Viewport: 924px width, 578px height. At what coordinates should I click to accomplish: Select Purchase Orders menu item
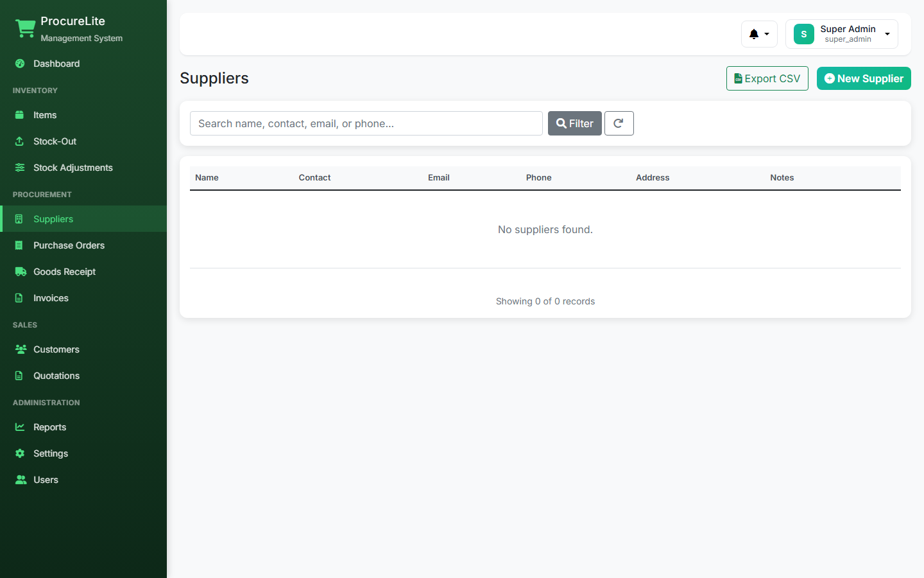pyautogui.click(x=83, y=245)
